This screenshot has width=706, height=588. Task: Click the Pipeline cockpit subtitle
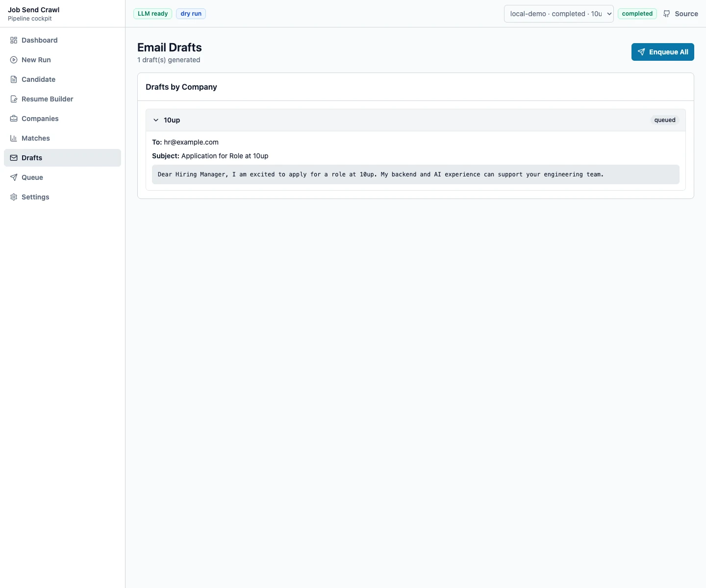[x=30, y=19]
